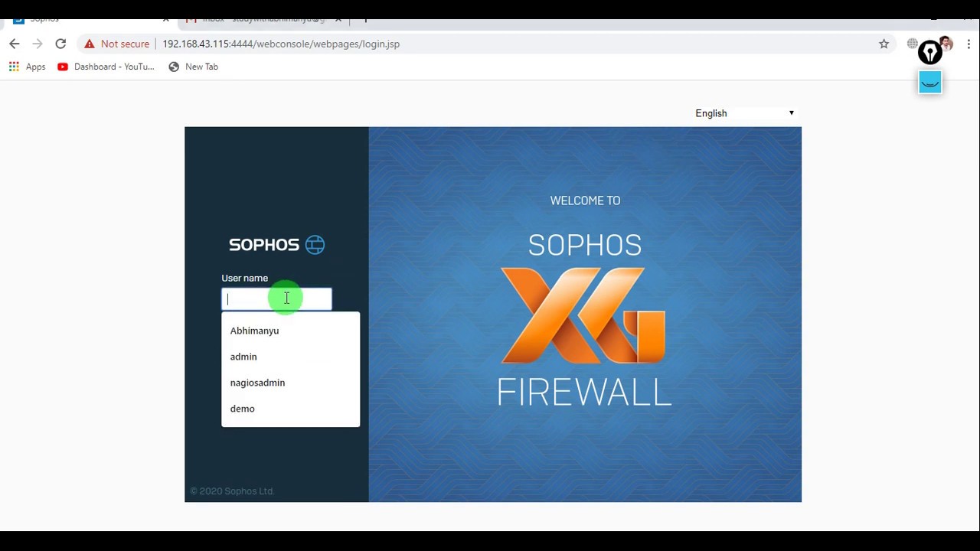
Task: Click the Not secure warning triangle
Action: [90, 44]
